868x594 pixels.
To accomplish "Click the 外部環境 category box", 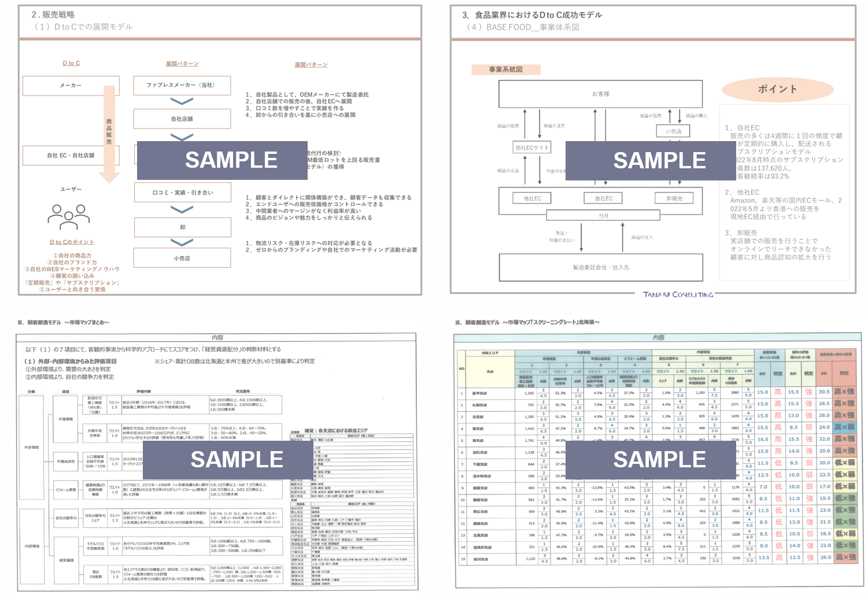I will pos(32,447).
